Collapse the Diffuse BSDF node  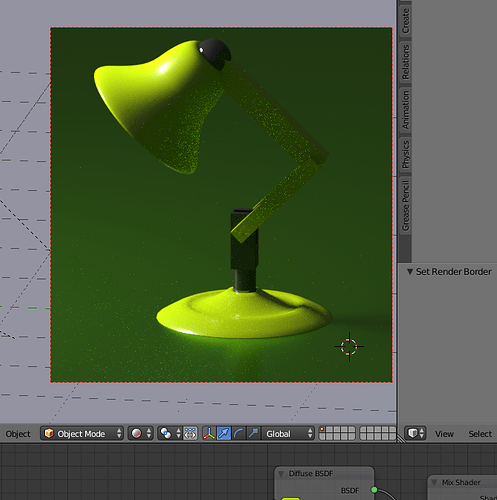pyautogui.click(x=281, y=474)
